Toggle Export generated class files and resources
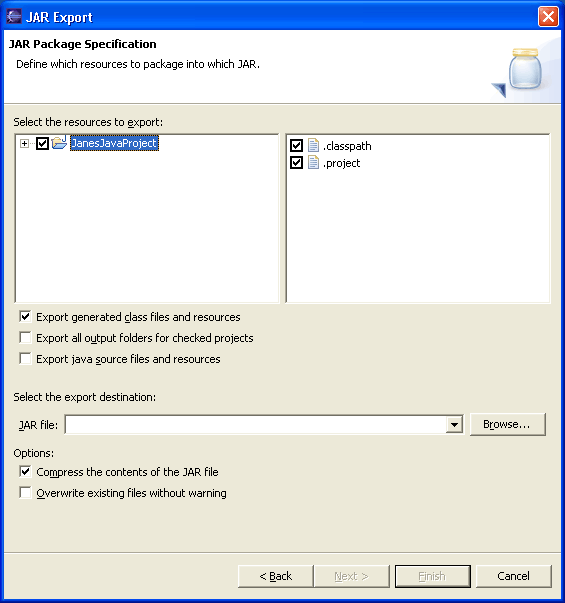Image resolution: width=565 pixels, height=603 pixels. [x=25, y=316]
